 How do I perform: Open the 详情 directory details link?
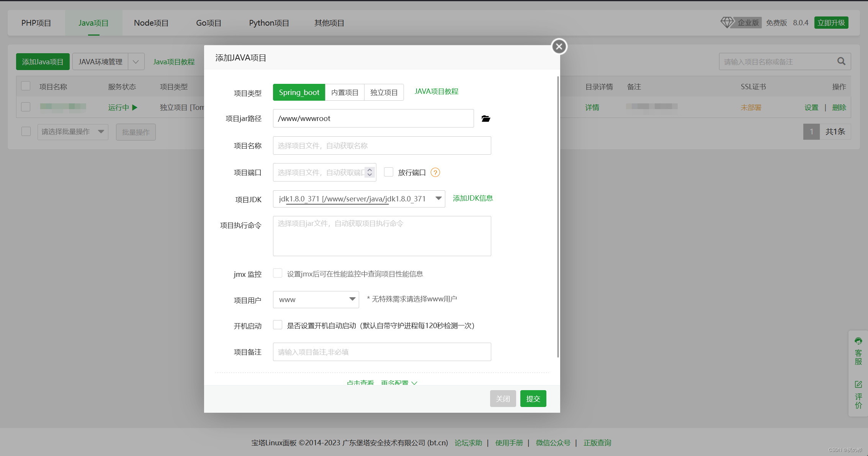point(592,108)
